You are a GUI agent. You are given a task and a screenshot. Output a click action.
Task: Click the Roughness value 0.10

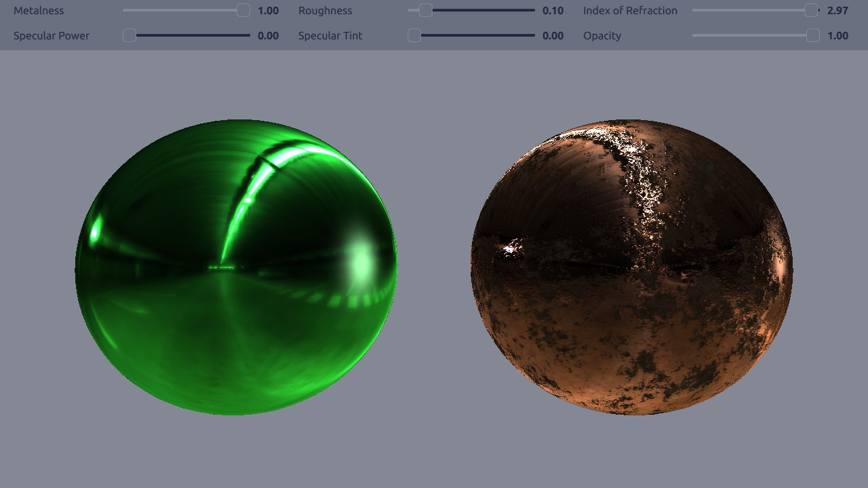pos(553,11)
